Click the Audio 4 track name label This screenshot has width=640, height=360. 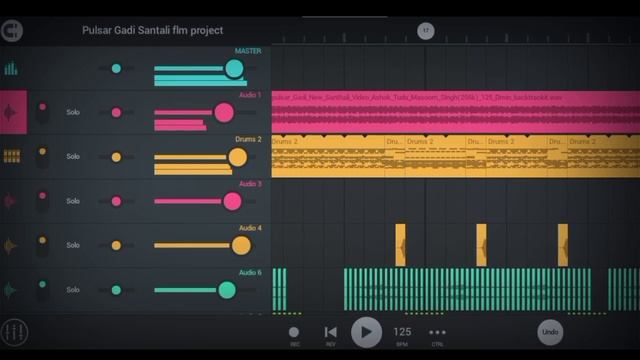[250, 228]
